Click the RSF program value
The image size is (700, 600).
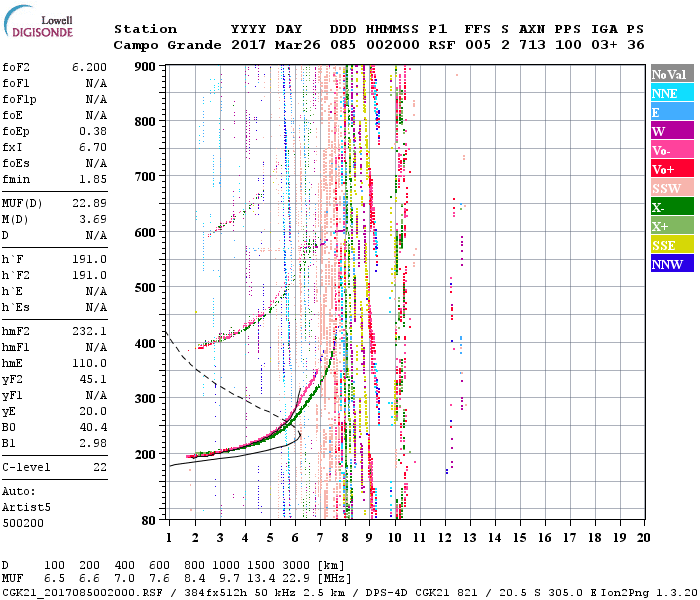[x=442, y=45]
